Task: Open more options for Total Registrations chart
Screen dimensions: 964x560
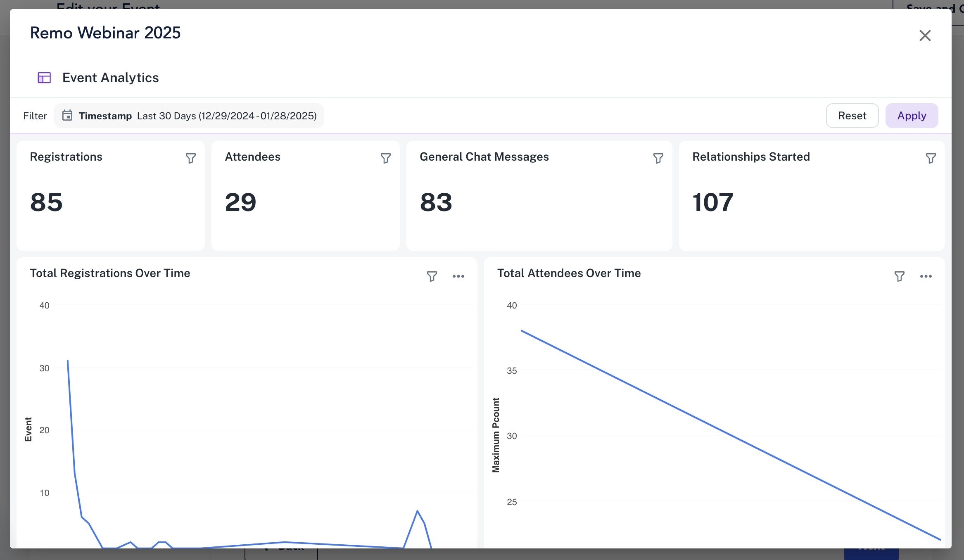Action: 458,276
